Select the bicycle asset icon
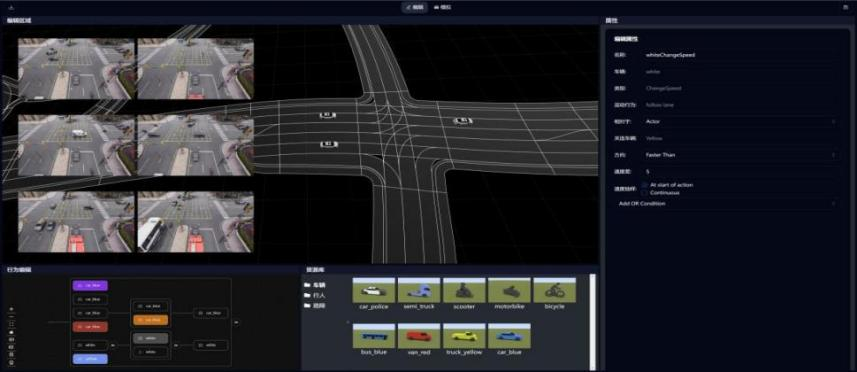The width and height of the screenshot is (857, 372). pyautogui.click(x=554, y=290)
